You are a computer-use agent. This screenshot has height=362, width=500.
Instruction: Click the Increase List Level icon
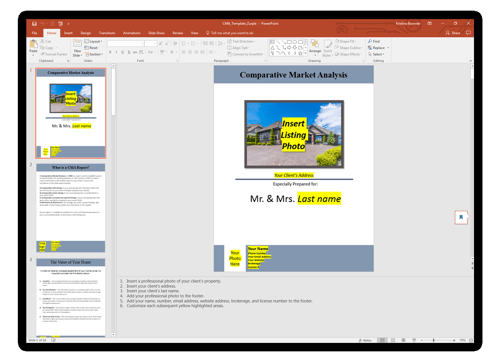(x=212, y=43)
